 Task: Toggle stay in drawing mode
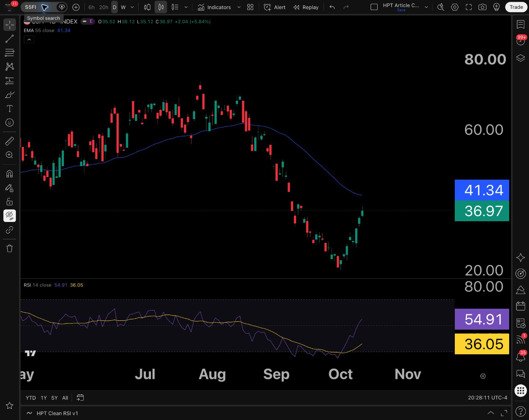10,188
